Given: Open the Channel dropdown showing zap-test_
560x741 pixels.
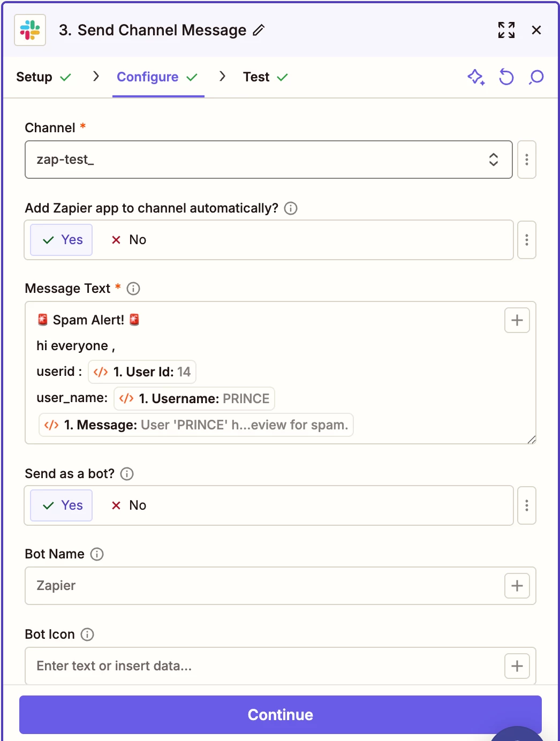Looking at the screenshot, I should [268, 160].
